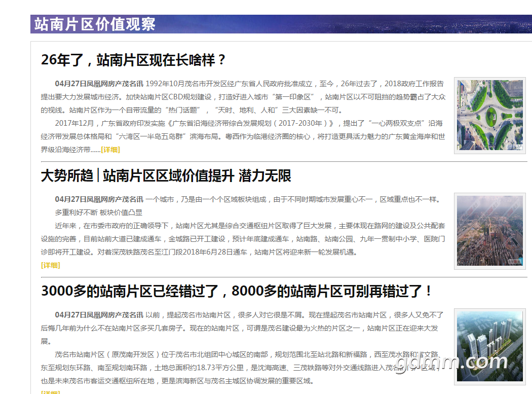Click paragraph starting 以前，提起茂名市站南片区
The image size is (532, 394).
242,328
